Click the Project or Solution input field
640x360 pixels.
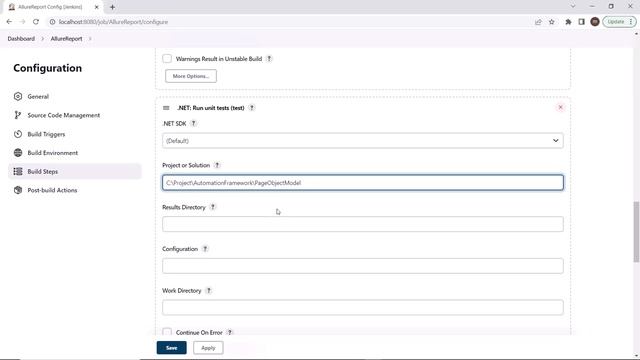point(363,182)
